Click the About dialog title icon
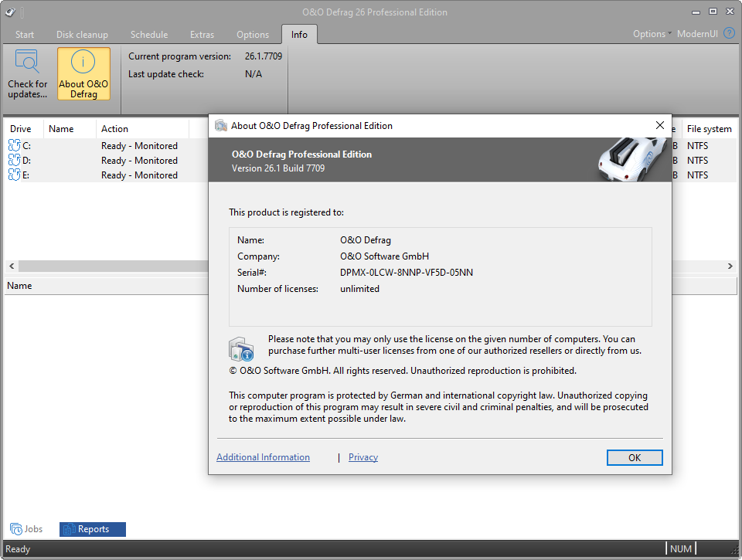This screenshot has width=742, height=560. 221,126
